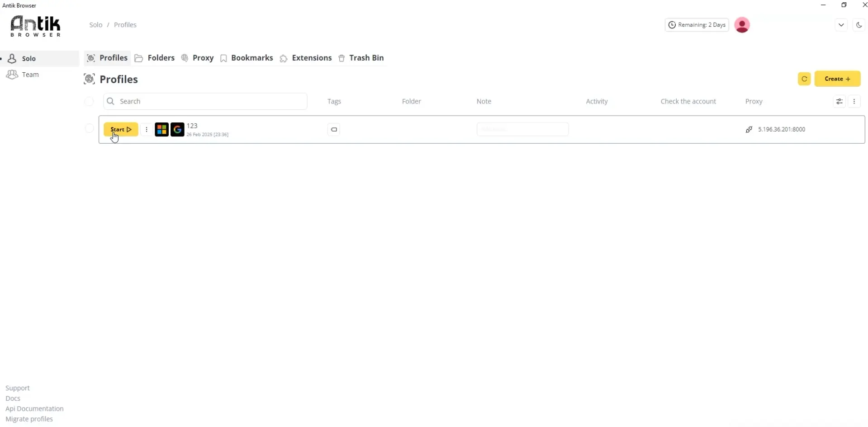
Task: Toggle dark mode with the moon icon
Action: pos(859,25)
